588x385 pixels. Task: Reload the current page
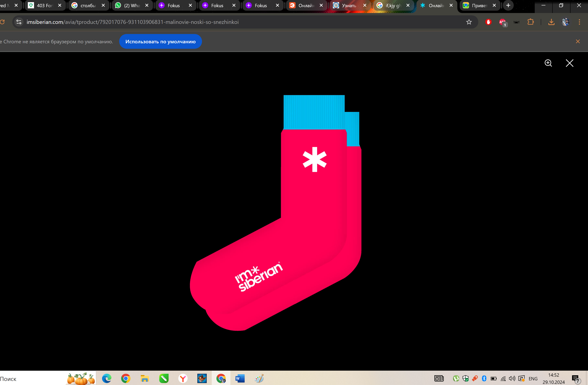click(3, 22)
